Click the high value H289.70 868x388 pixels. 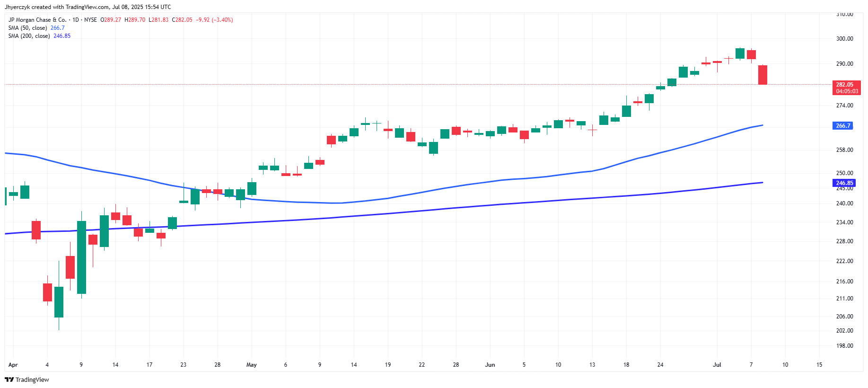[x=135, y=20]
